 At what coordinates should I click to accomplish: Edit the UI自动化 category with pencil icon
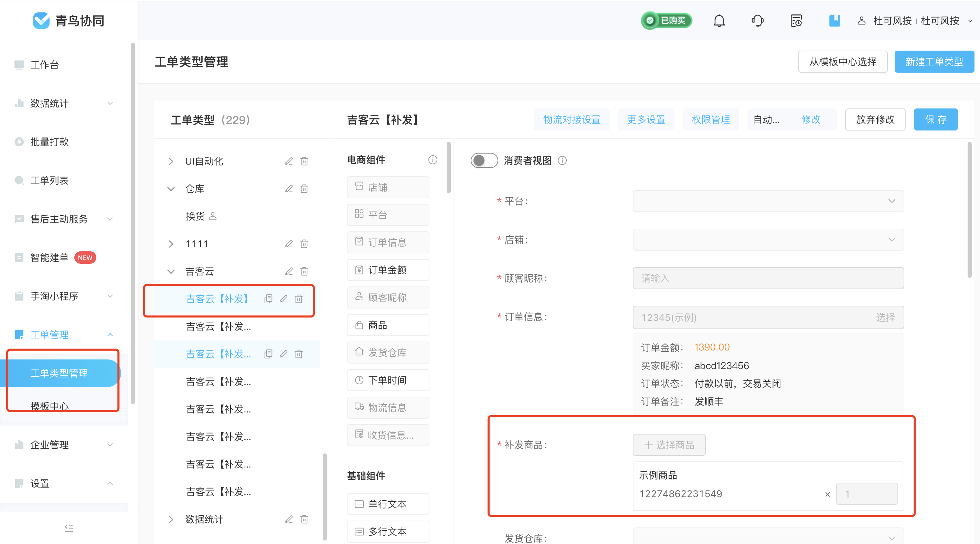tap(289, 161)
